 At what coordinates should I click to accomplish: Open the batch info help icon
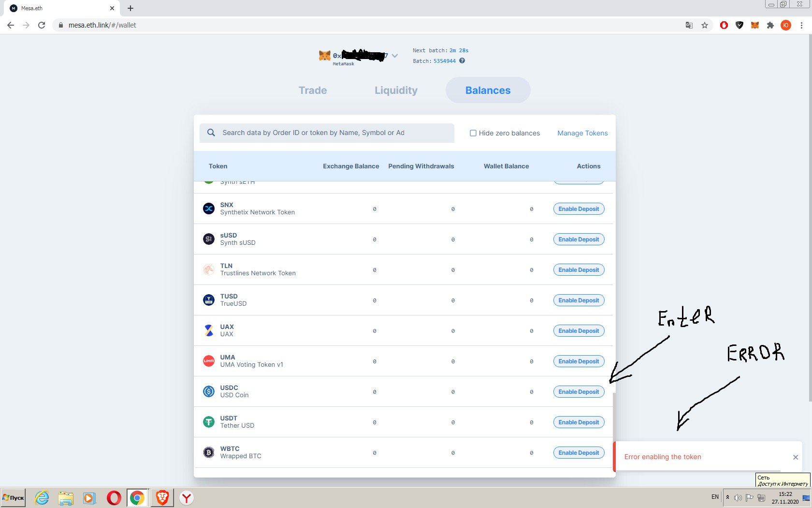pos(462,60)
